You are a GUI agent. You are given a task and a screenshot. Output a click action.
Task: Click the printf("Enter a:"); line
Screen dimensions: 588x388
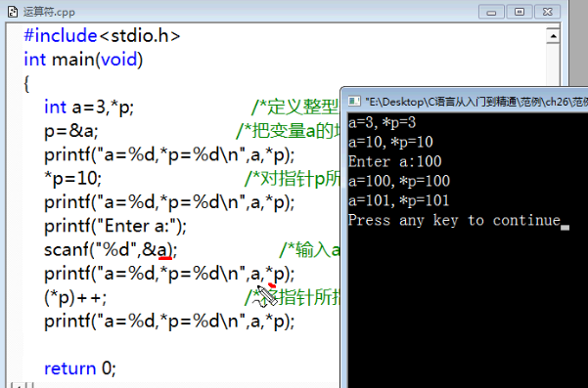click(x=115, y=226)
